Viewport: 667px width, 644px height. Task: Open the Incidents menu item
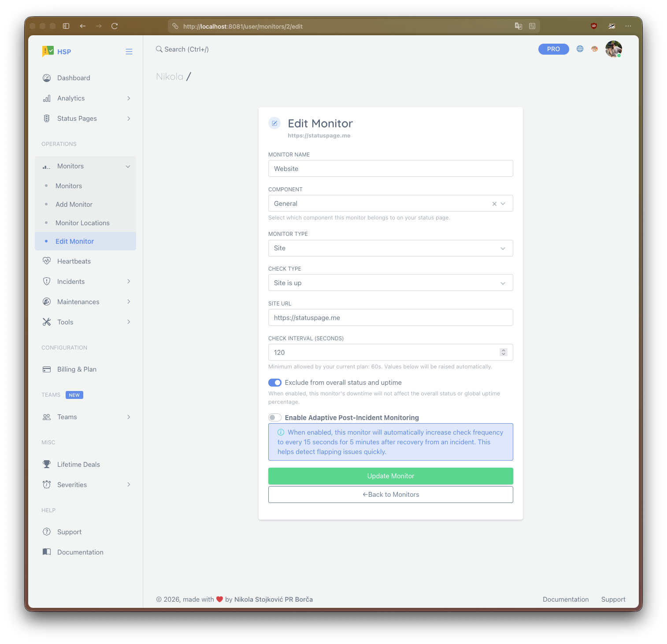[x=70, y=281]
